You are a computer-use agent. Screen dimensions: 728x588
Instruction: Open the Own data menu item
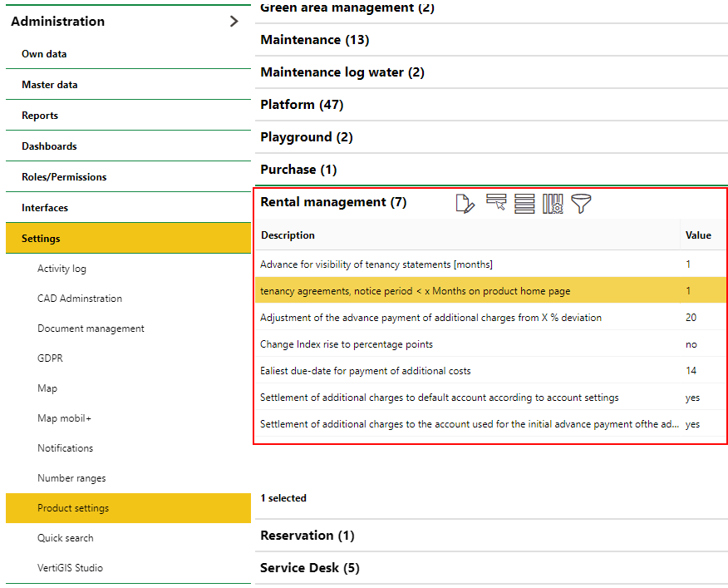pos(44,54)
